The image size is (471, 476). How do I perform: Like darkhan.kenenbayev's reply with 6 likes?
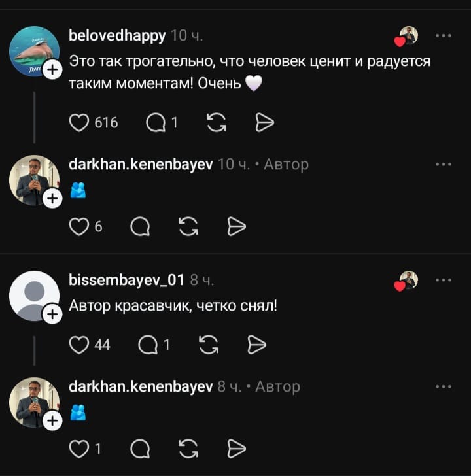(79, 226)
